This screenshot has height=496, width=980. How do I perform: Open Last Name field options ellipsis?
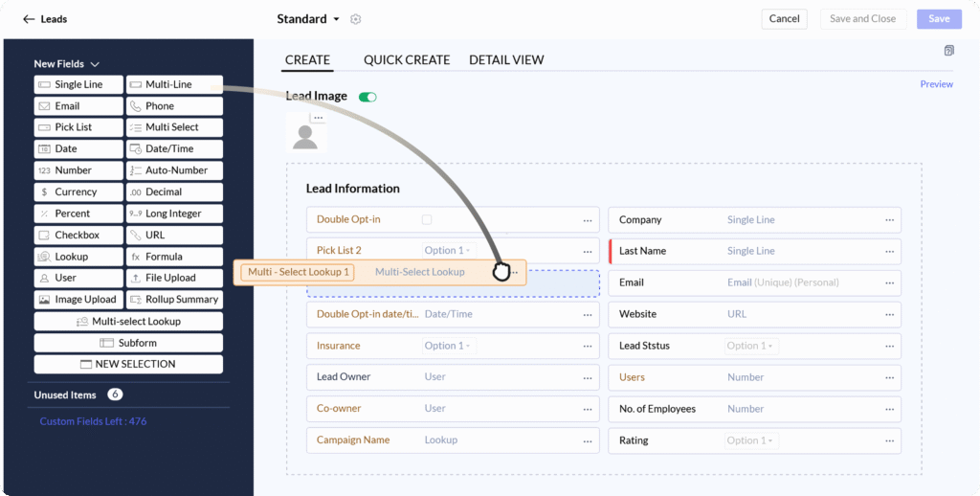coord(889,252)
